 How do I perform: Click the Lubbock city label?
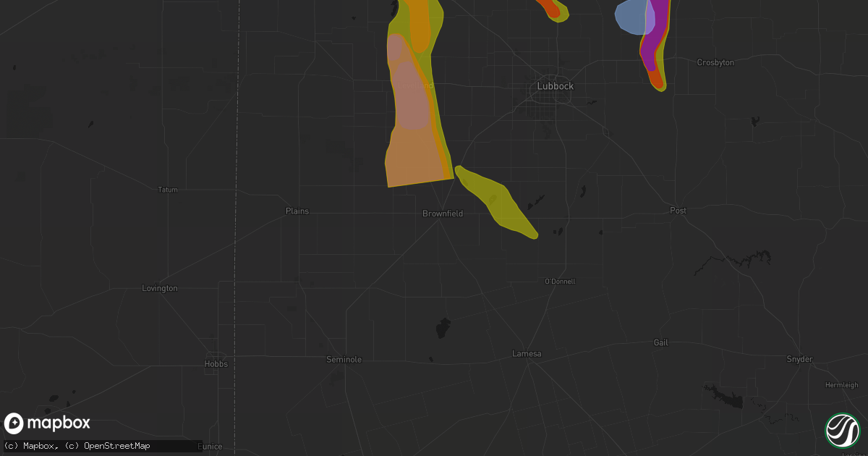pyautogui.click(x=556, y=86)
